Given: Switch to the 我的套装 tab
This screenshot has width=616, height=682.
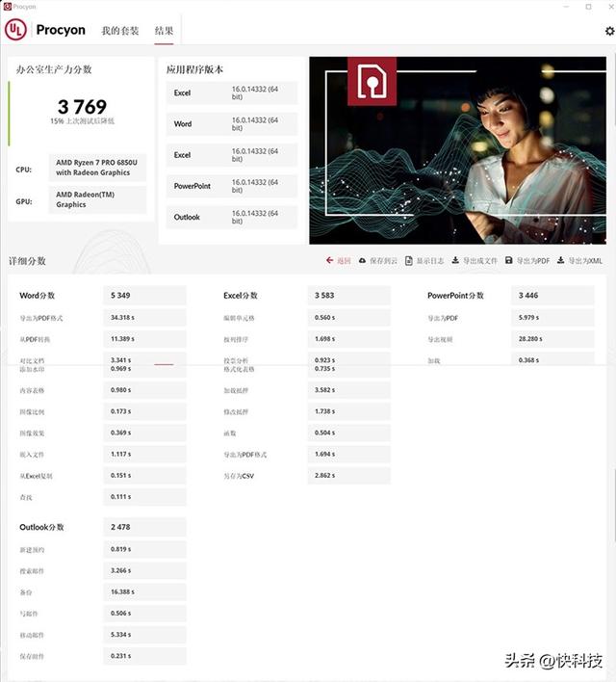Looking at the screenshot, I should click(x=120, y=31).
